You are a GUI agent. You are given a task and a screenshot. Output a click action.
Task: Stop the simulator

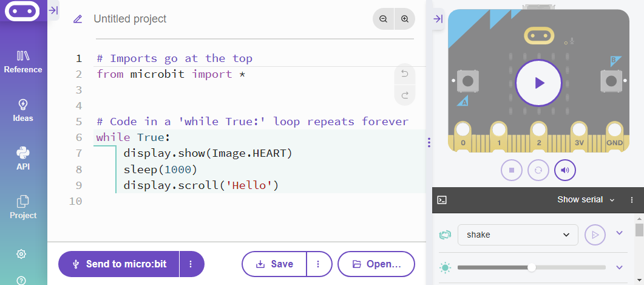(x=512, y=170)
